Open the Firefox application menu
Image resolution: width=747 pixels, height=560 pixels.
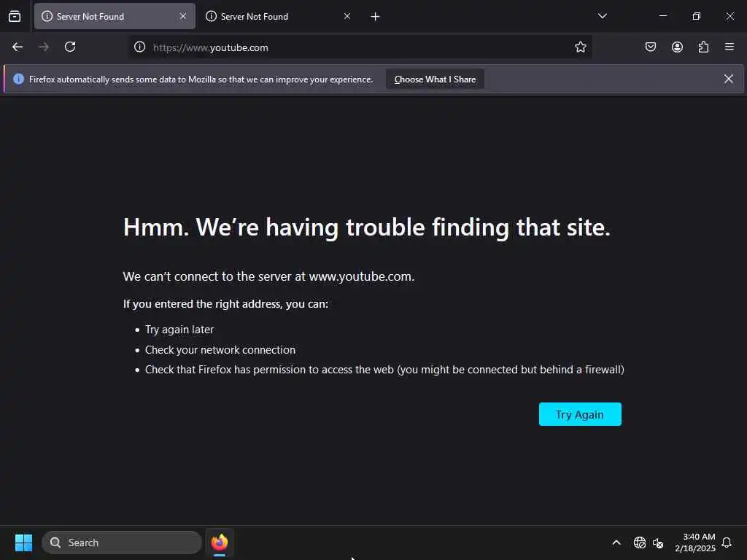point(729,47)
